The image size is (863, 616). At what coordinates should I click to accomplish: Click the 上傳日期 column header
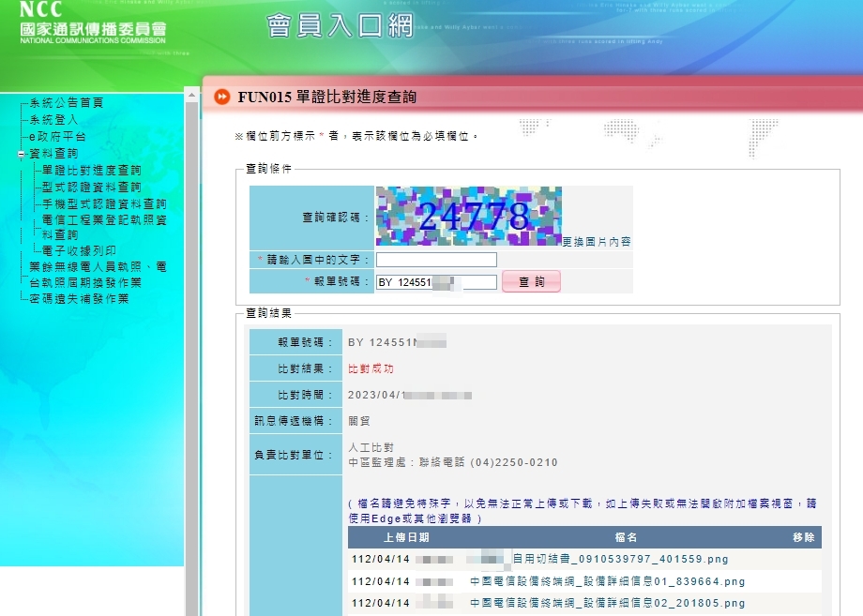[x=406, y=537]
